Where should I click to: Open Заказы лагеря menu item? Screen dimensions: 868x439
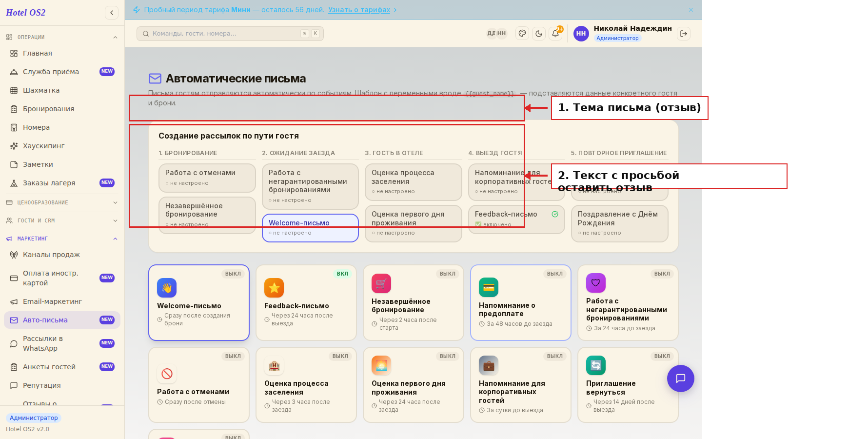point(62,183)
